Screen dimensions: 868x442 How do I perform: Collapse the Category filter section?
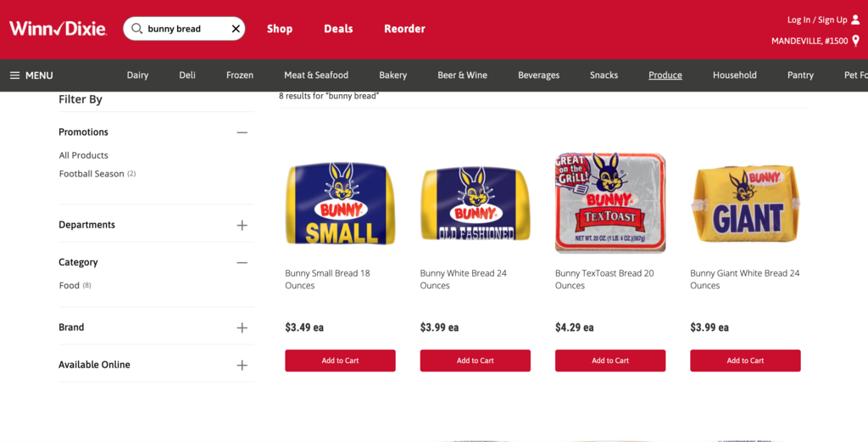click(x=242, y=262)
